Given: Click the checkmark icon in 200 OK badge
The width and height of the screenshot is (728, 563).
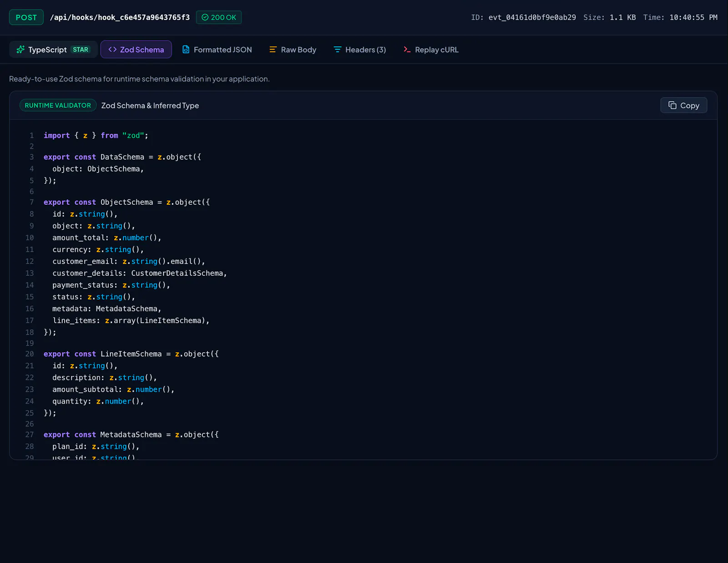Looking at the screenshot, I should (x=205, y=17).
